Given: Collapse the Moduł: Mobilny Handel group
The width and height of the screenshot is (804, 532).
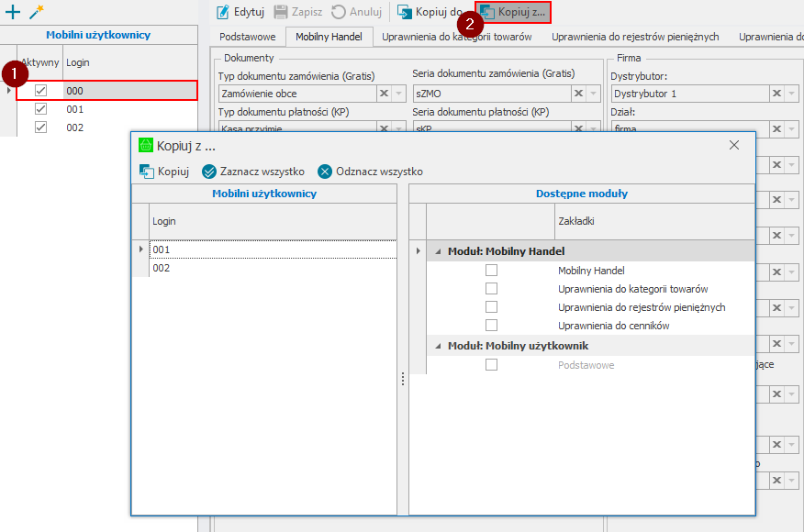Looking at the screenshot, I should (x=437, y=251).
